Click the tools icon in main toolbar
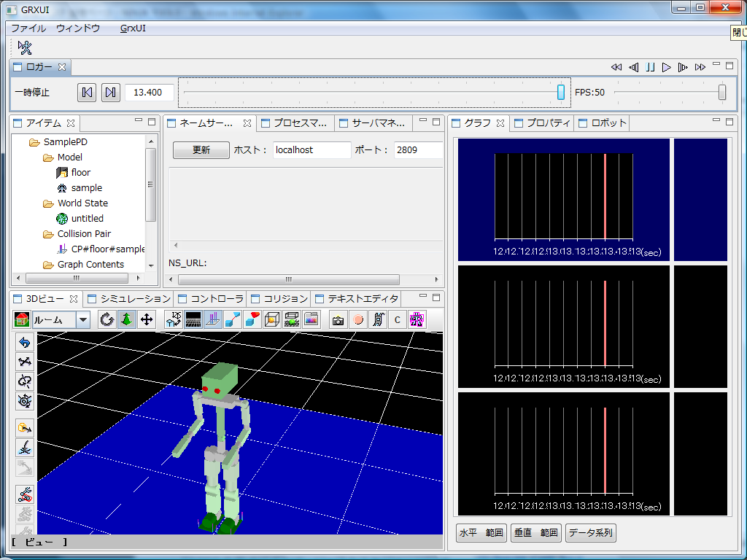The height and width of the screenshot is (560, 747). pyautogui.click(x=25, y=48)
